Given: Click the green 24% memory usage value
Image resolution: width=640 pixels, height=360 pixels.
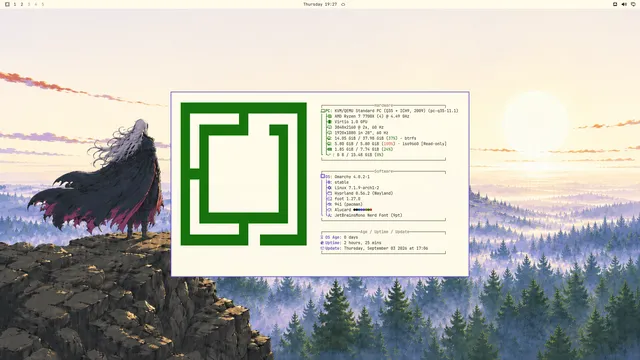Looking at the screenshot, I should (388, 149).
